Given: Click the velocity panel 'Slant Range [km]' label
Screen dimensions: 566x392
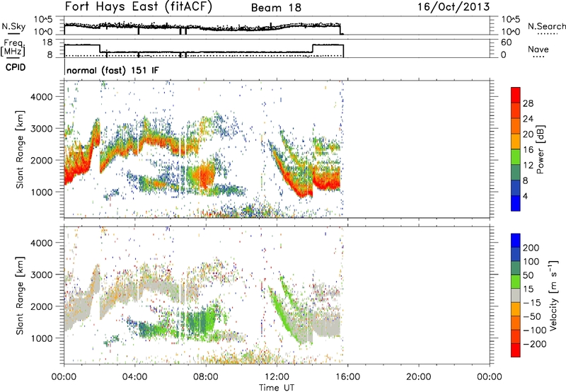Looking at the screenshot, I should point(20,295).
